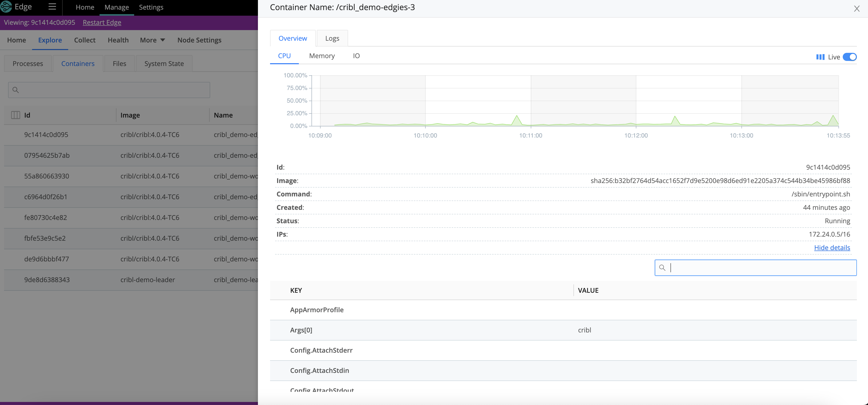Image resolution: width=868 pixels, height=405 pixels.
Task: Focus the key-value details search field
Action: 762,268
